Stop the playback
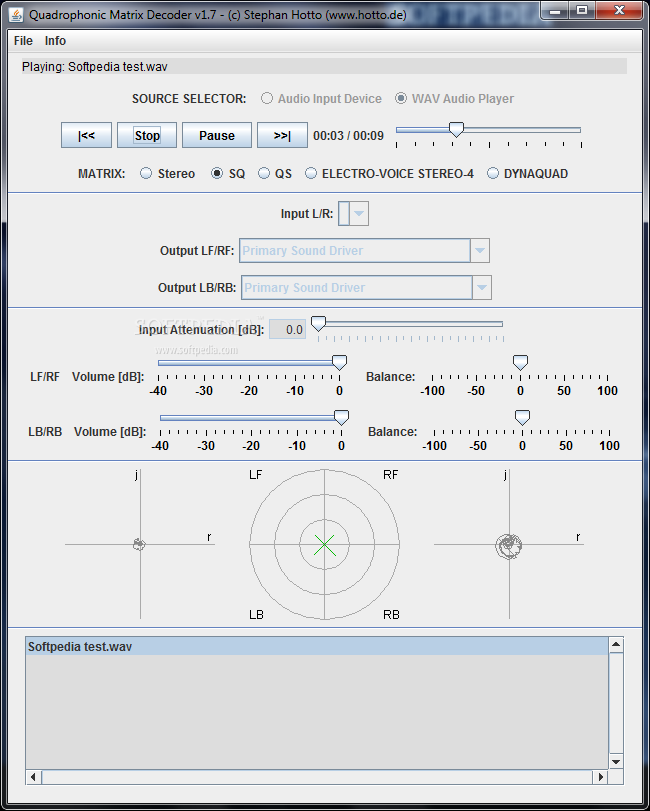 (x=147, y=136)
